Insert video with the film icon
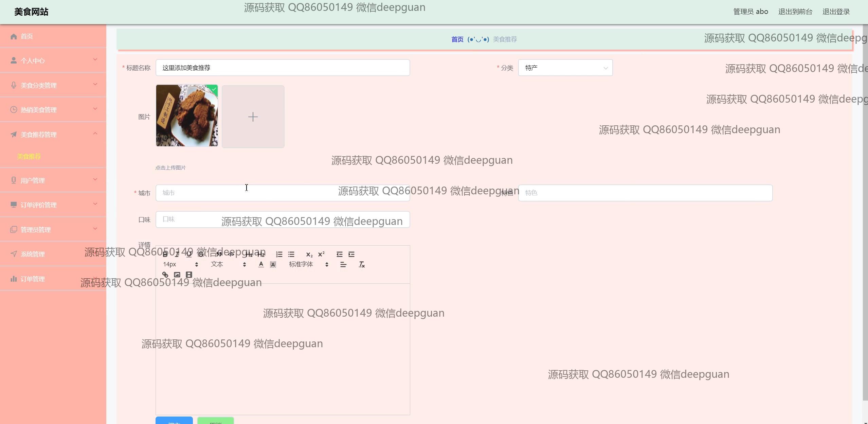 pyautogui.click(x=189, y=275)
